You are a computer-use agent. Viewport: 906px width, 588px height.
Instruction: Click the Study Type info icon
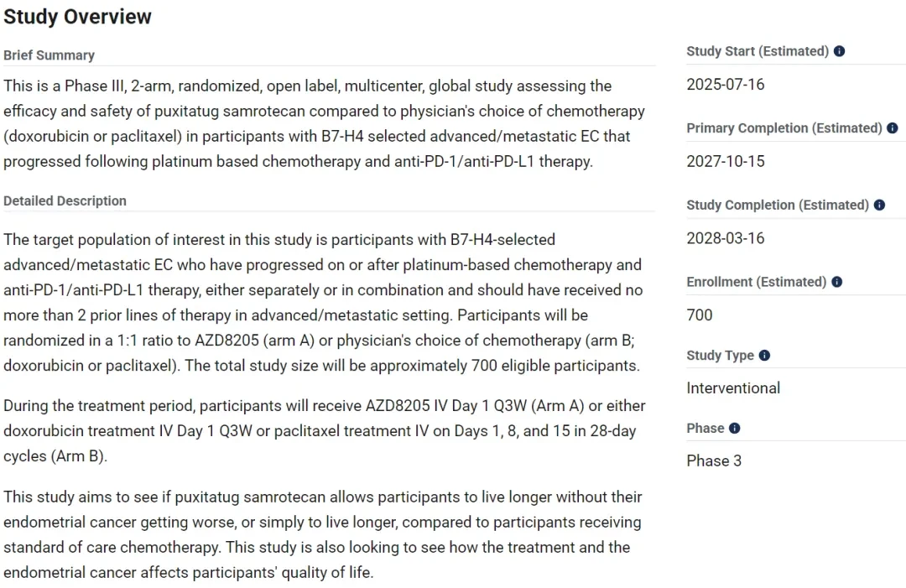tap(764, 355)
